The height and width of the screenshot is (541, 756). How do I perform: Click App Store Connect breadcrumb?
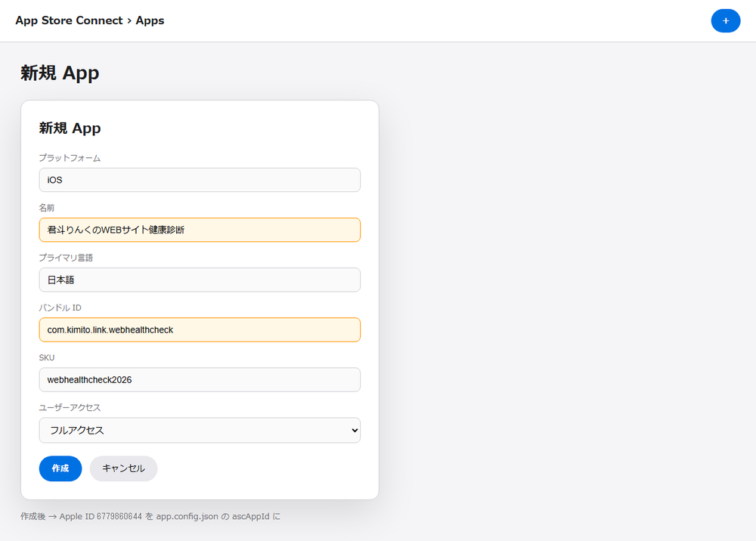click(x=69, y=20)
